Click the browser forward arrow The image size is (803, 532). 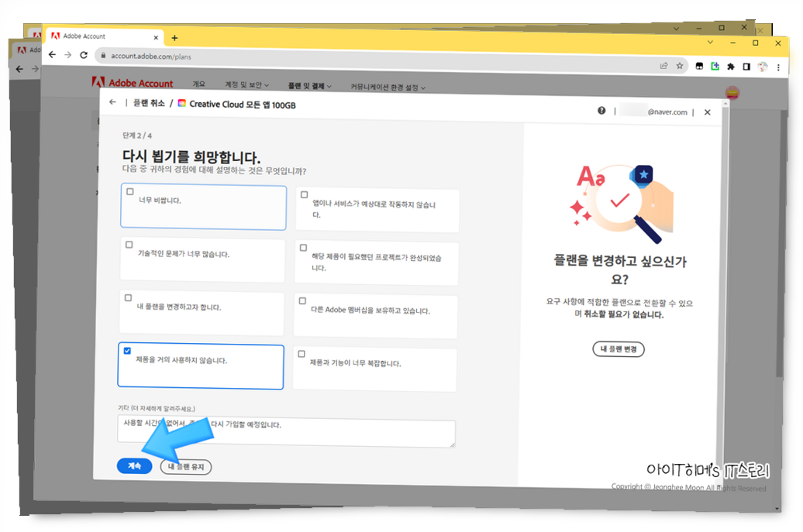(x=68, y=55)
